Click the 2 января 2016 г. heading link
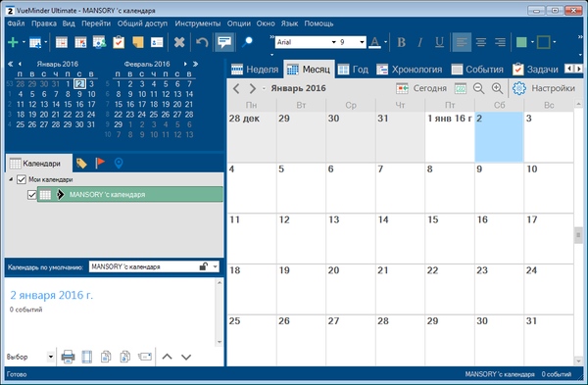588x385 pixels. point(51,296)
